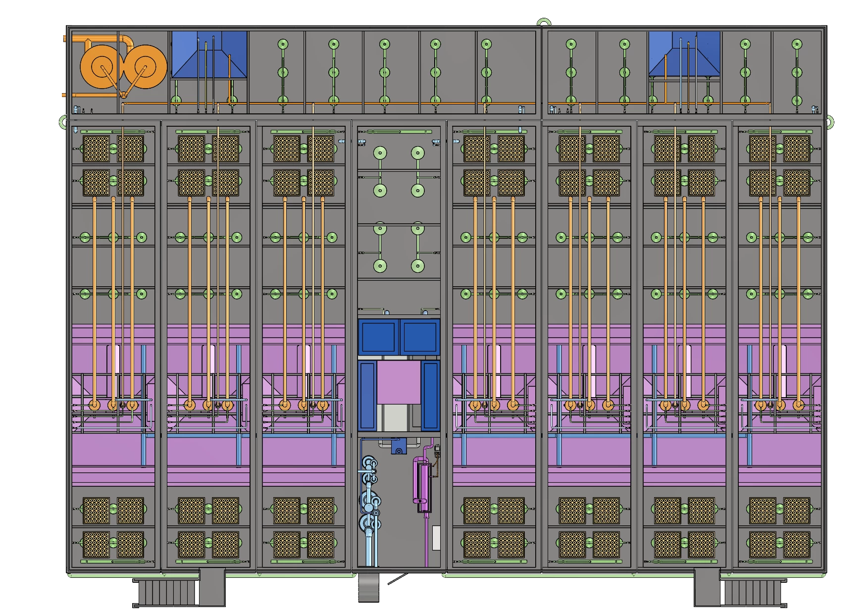Click the lifting ring on the top edge
The width and height of the screenshot is (868, 614).
(544, 21)
